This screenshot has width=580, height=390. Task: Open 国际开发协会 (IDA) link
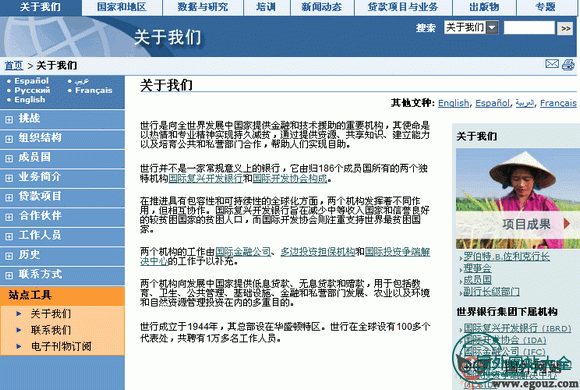tap(505, 340)
